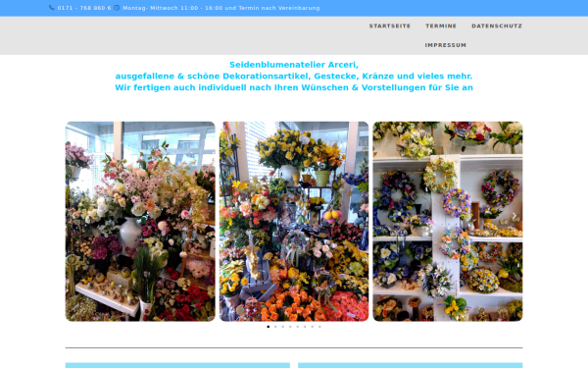588x368 pixels.
Task: Click the heading Seidenblumenatelier Arceri
Action: [294, 65]
